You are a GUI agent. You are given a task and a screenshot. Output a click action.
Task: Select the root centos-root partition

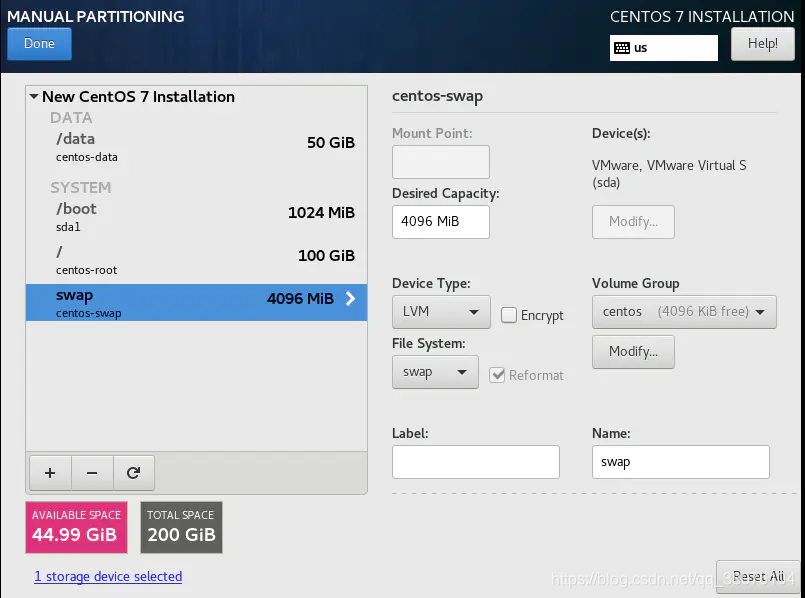pyautogui.click(x=197, y=260)
